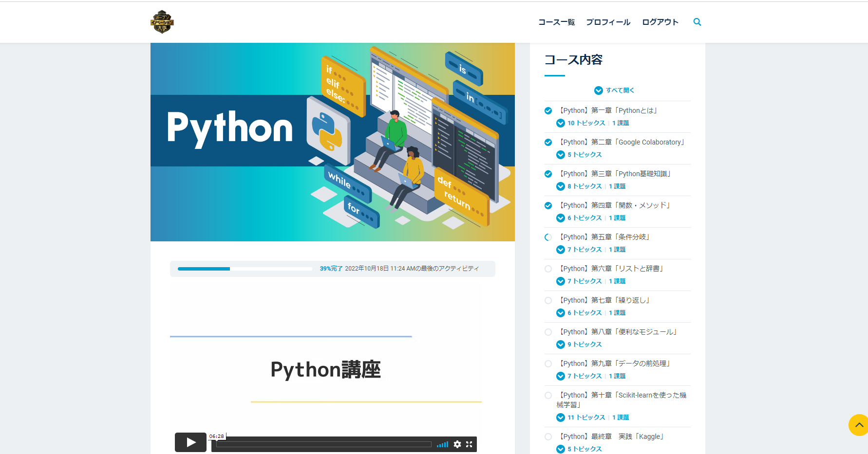The image size is (868, 454).
Task: Click the video volume bars icon
Action: (x=442, y=444)
